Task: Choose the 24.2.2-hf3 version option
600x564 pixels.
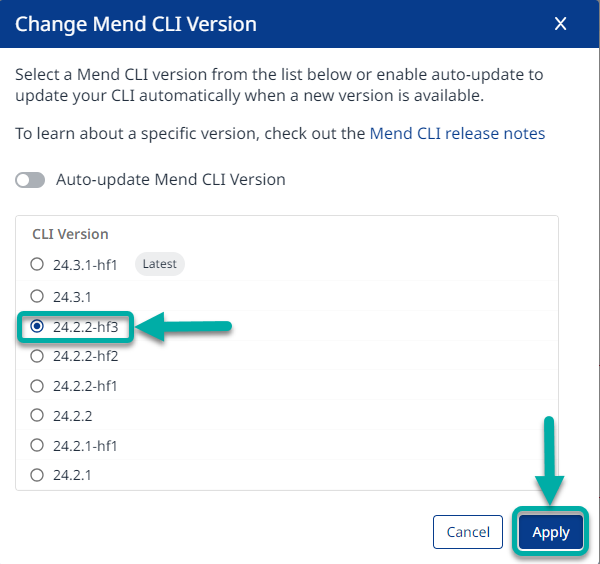Action: point(37,326)
